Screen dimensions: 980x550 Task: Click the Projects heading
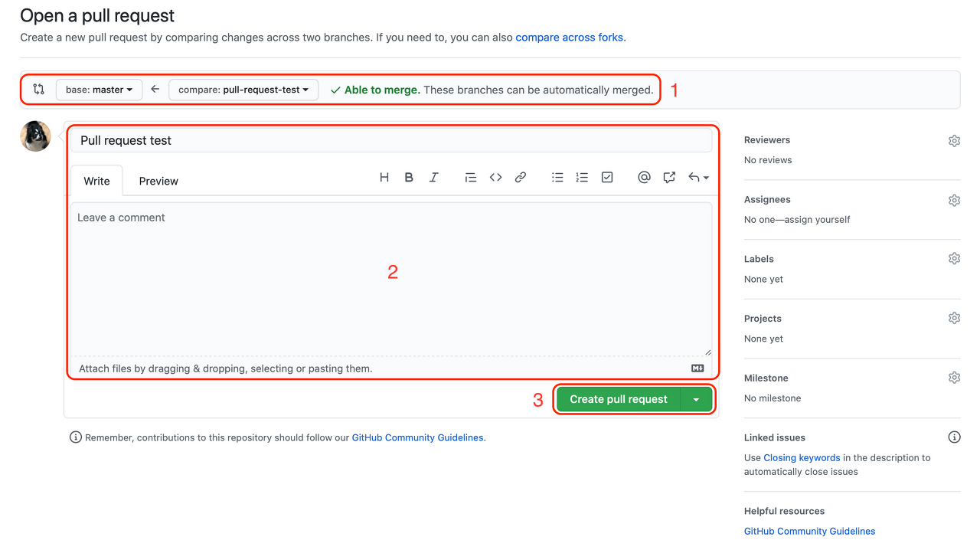click(763, 319)
